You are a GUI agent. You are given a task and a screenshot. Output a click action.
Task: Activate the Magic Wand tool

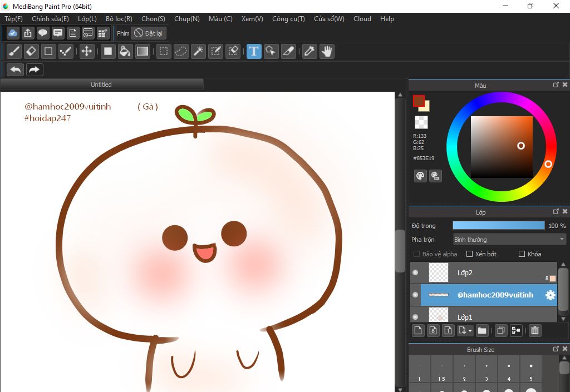point(199,52)
